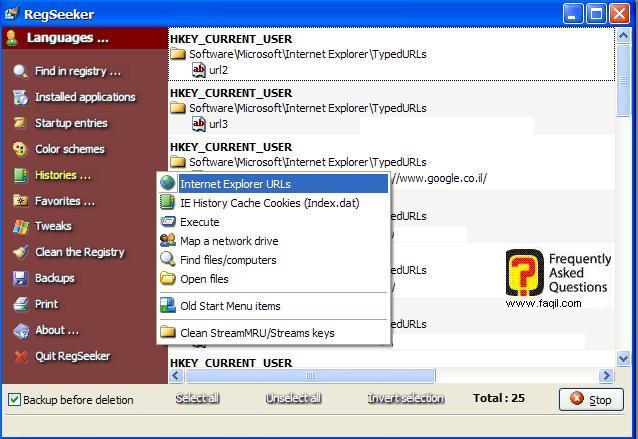Click Invert selection link

click(x=405, y=398)
